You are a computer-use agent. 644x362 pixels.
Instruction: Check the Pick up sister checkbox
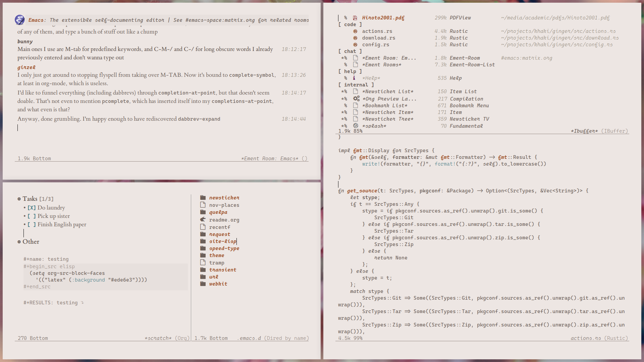click(x=32, y=216)
